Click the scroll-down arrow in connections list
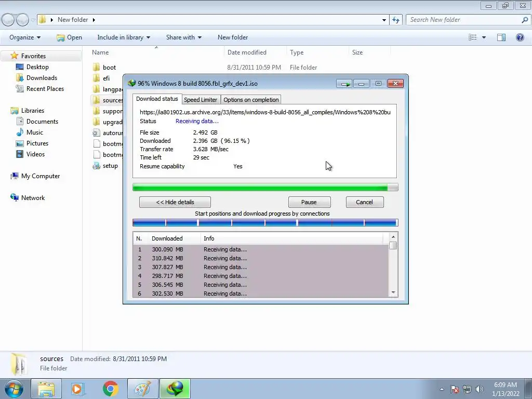532x399 pixels. tap(393, 292)
